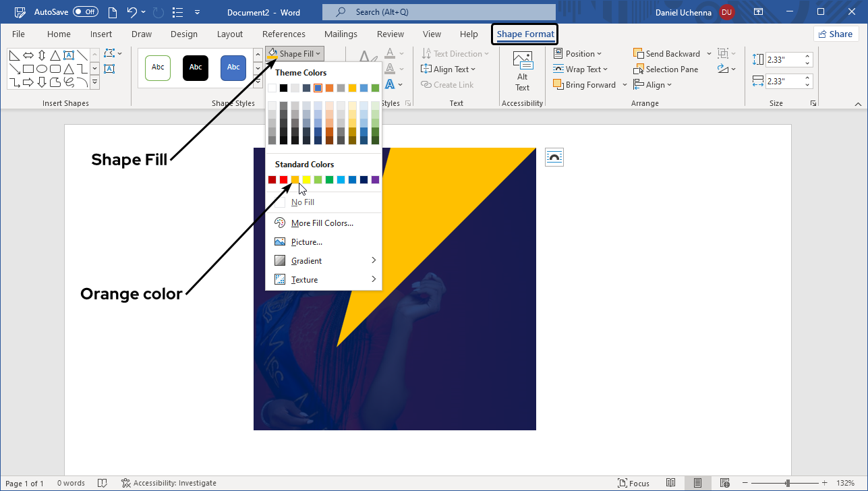Open the Wrap Text dropdown

click(580, 69)
